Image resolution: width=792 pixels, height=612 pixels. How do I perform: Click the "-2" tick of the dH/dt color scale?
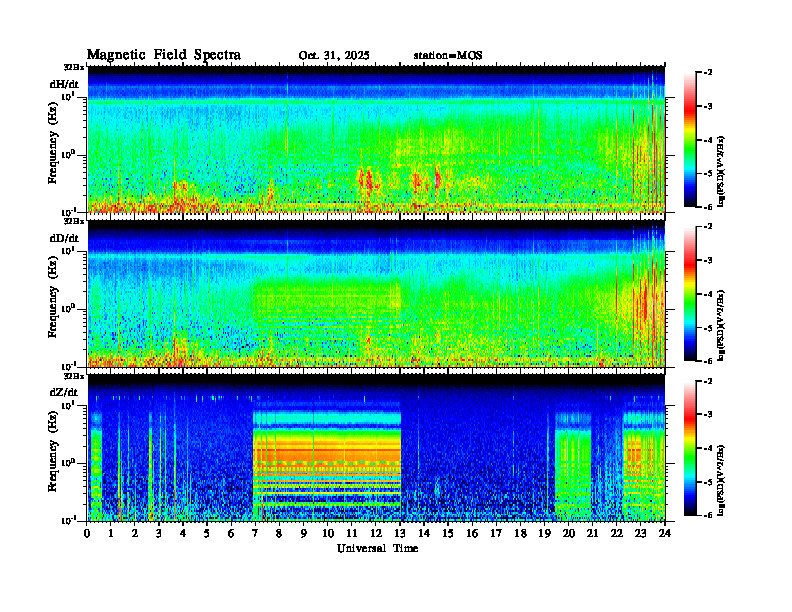click(x=709, y=73)
